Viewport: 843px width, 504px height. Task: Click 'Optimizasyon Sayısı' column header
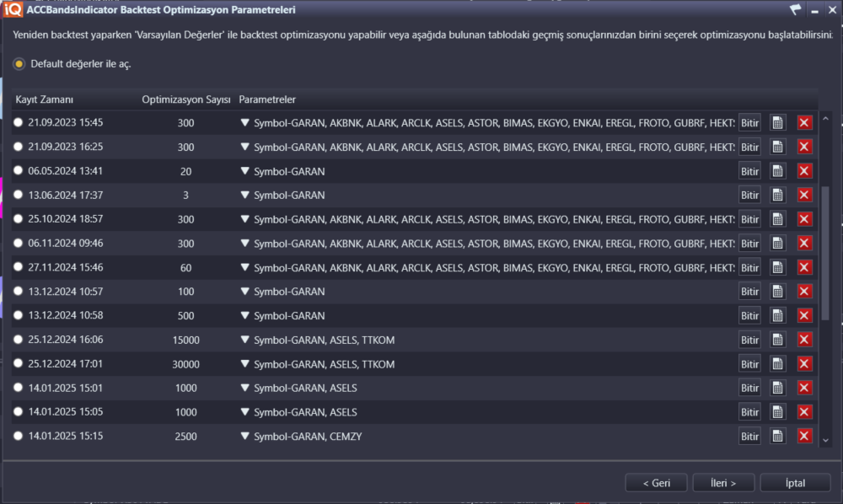186,99
